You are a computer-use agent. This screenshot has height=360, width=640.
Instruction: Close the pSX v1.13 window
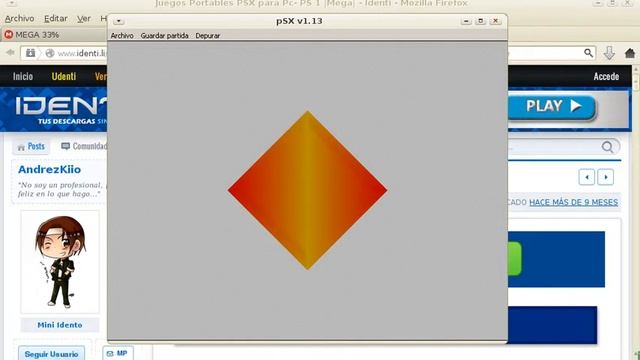pyautogui.click(x=496, y=21)
